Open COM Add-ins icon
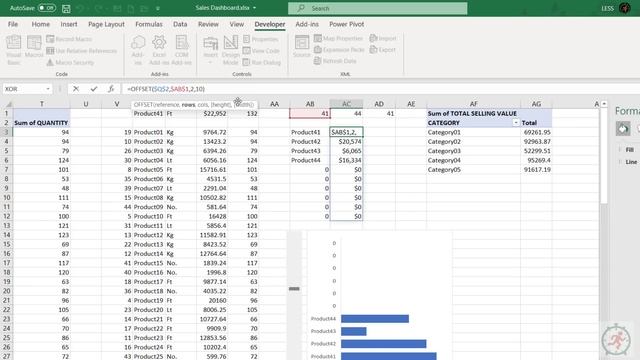This screenshot has width=640, height=360. tap(182, 50)
